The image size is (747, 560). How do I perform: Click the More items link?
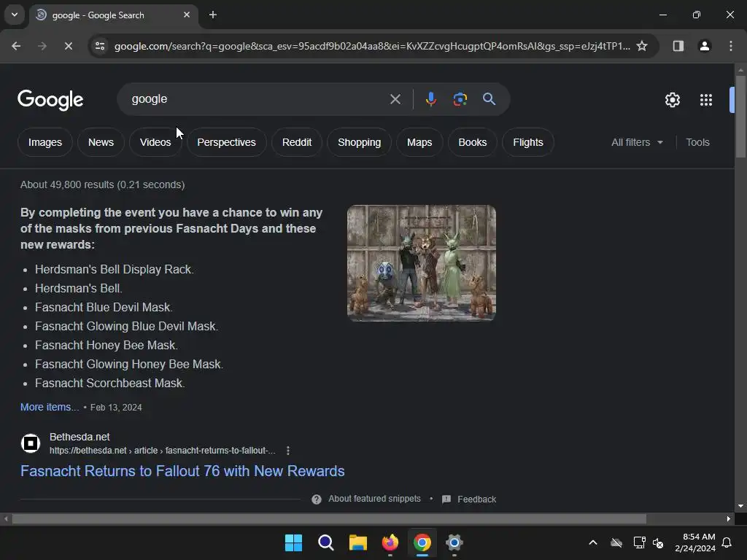(x=50, y=407)
